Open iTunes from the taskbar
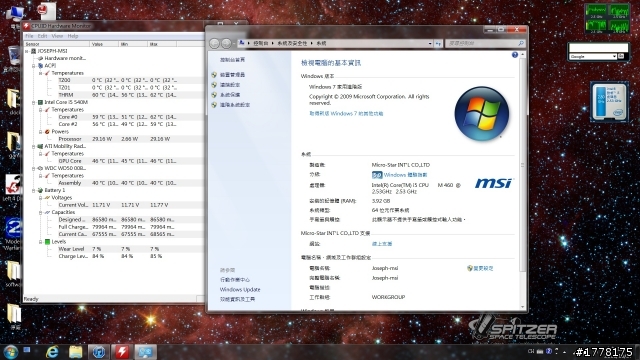Screen dimensions: 640x360 tap(99, 351)
